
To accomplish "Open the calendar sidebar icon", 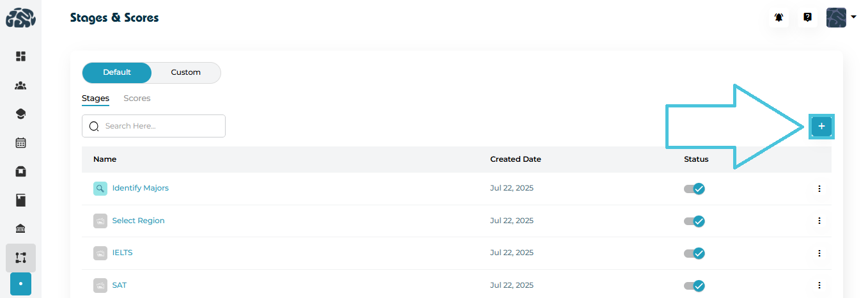I will (x=20, y=143).
